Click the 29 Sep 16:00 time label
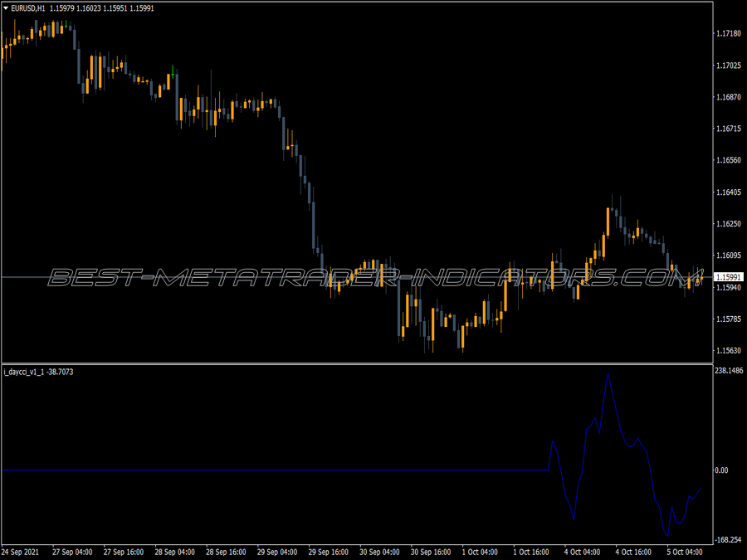Image resolution: width=747 pixels, height=560 pixels. [328, 552]
